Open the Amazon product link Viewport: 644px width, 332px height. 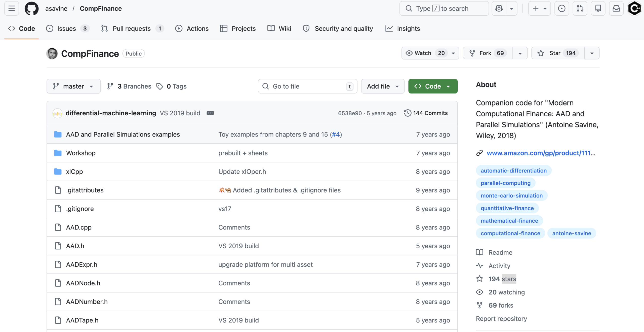(541, 153)
